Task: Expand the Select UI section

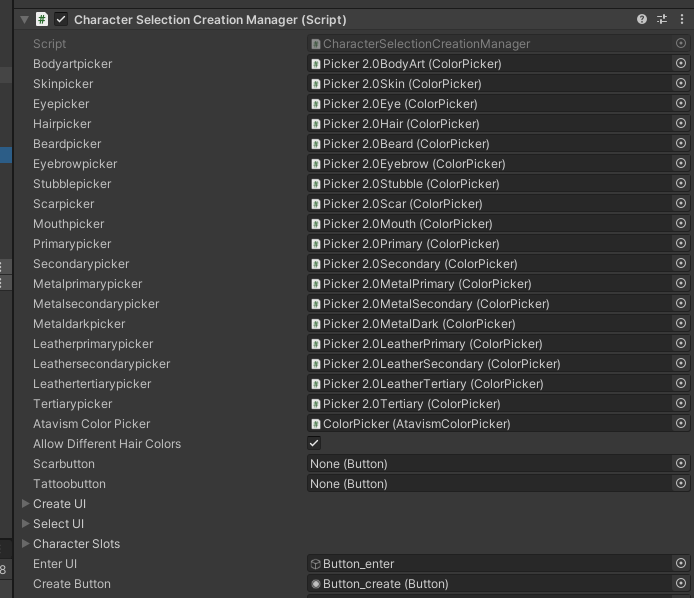Action: tap(26, 524)
